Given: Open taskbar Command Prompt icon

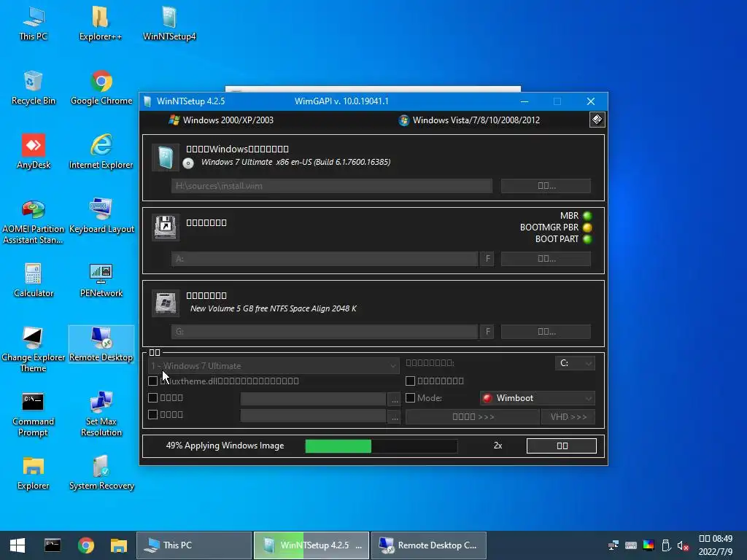Looking at the screenshot, I should tap(53, 545).
